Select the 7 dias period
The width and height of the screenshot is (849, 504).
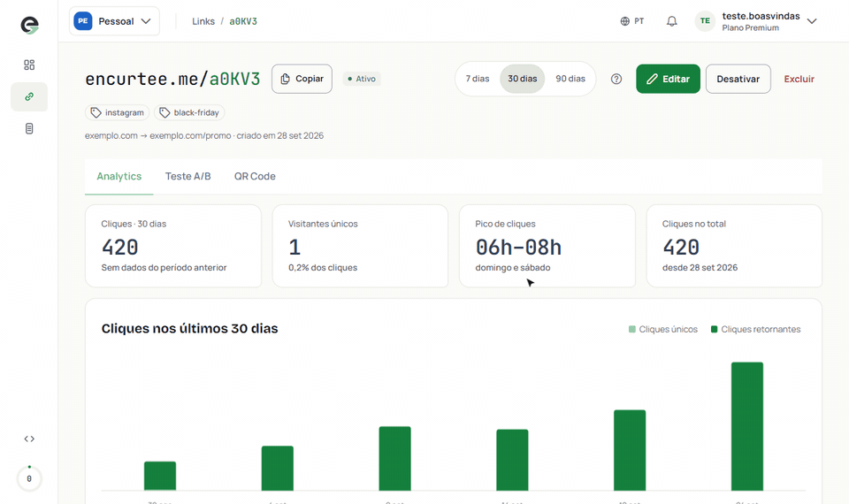pyautogui.click(x=477, y=79)
